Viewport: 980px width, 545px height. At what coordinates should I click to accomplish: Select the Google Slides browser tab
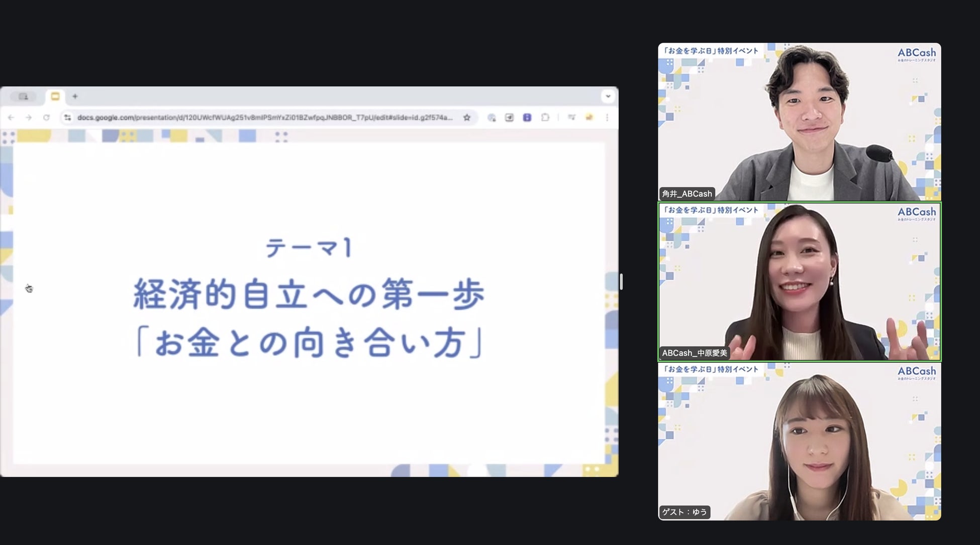click(55, 96)
